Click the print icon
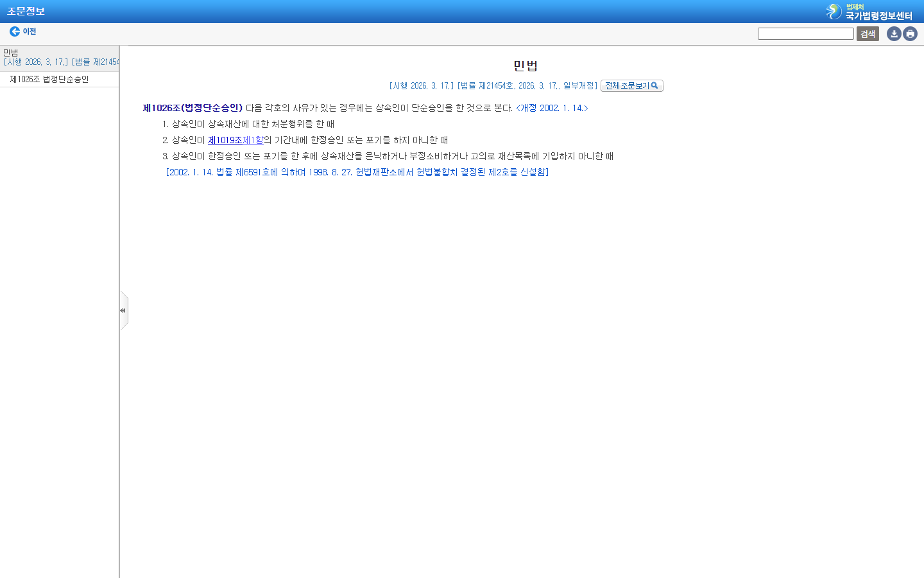The height and width of the screenshot is (578, 924). 910,33
